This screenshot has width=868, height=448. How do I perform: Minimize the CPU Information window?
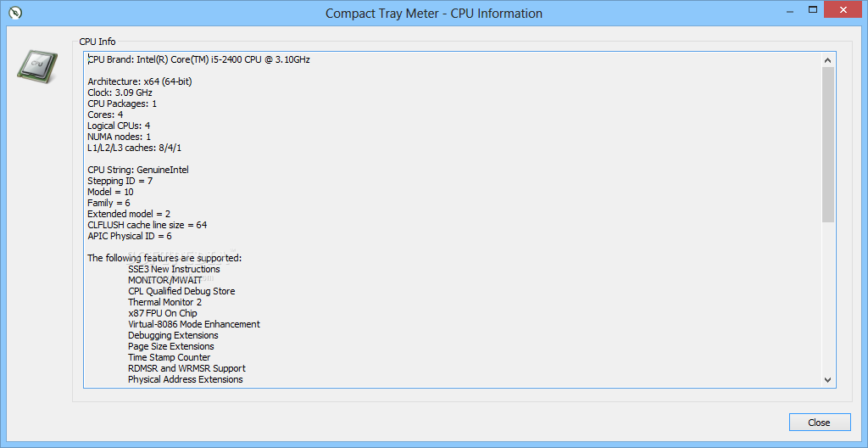(x=789, y=9)
